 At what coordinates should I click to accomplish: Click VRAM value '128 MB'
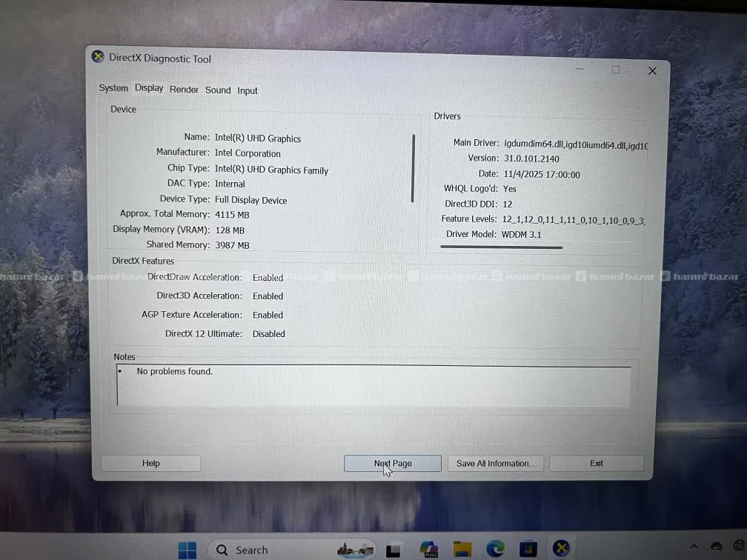[x=230, y=230]
